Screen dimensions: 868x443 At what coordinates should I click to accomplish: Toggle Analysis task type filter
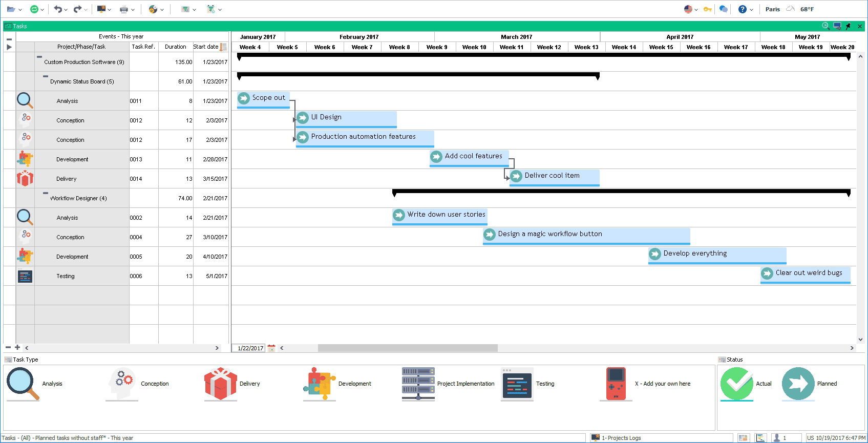tap(23, 384)
